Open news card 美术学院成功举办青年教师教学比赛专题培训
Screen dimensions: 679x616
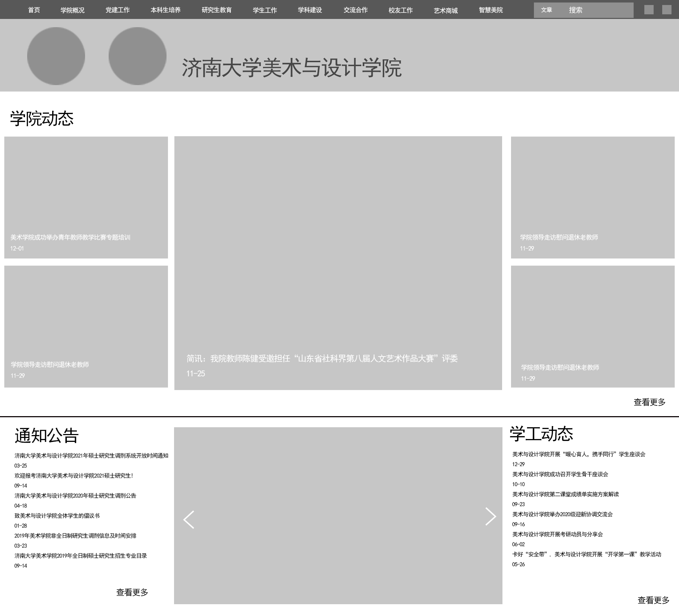[x=86, y=197]
